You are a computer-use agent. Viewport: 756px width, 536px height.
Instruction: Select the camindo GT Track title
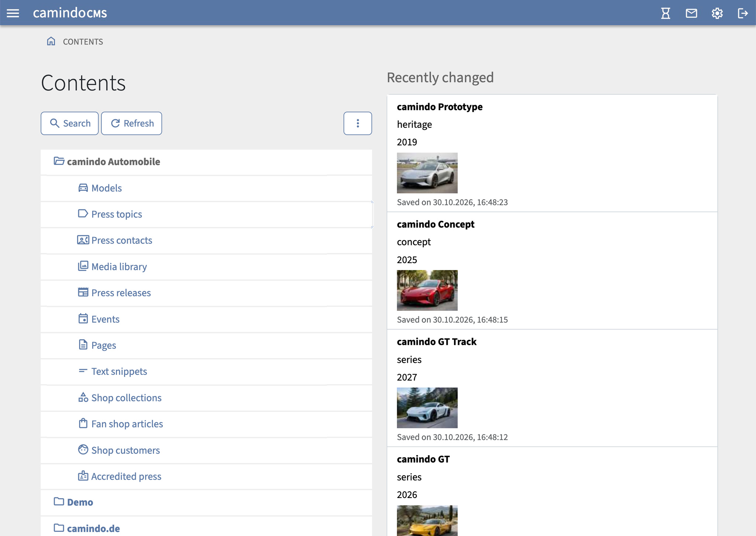(437, 341)
